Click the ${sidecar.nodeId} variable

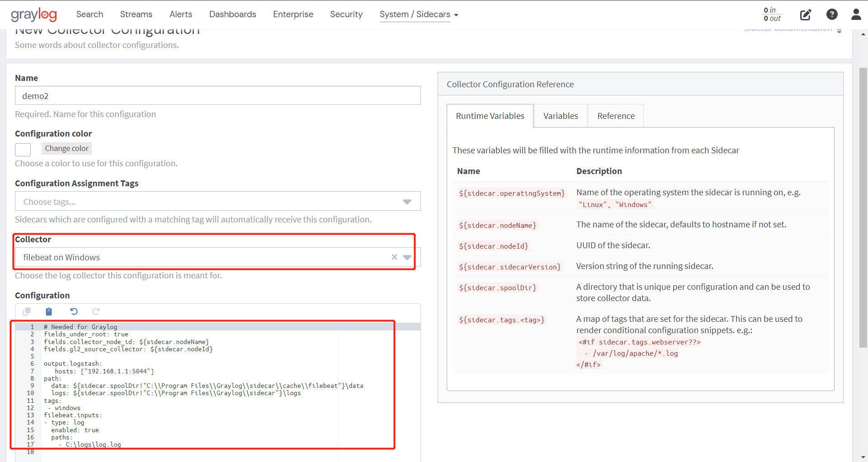(494, 246)
